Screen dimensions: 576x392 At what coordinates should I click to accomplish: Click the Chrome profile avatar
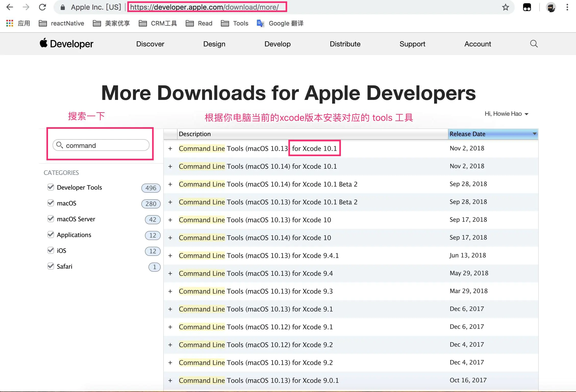point(551,7)
